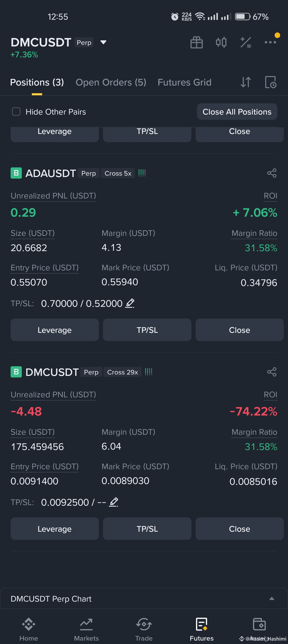Share the DMCUSDT position

(x=272, y=372)
